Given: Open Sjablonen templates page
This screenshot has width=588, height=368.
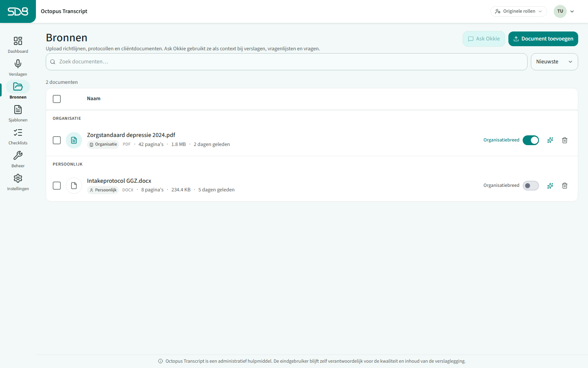Looking at the screenshot, I should pyautogui.click(x=18, y=113).
